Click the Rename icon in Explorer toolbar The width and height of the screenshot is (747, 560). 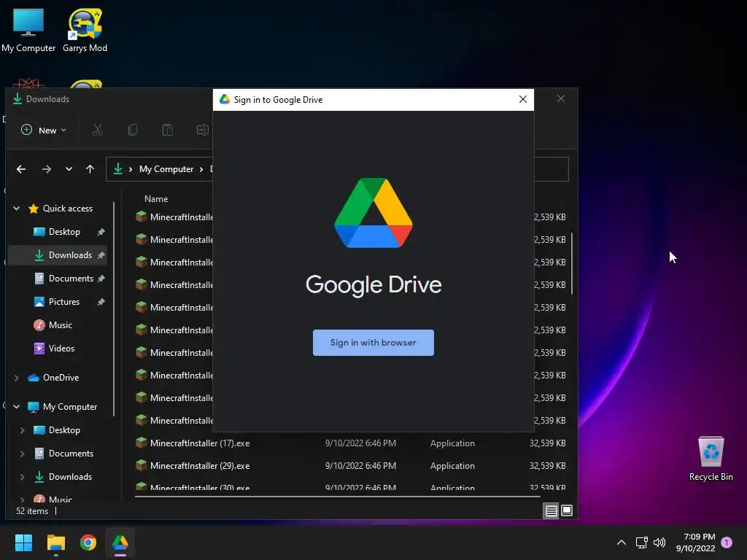point(203,130)
